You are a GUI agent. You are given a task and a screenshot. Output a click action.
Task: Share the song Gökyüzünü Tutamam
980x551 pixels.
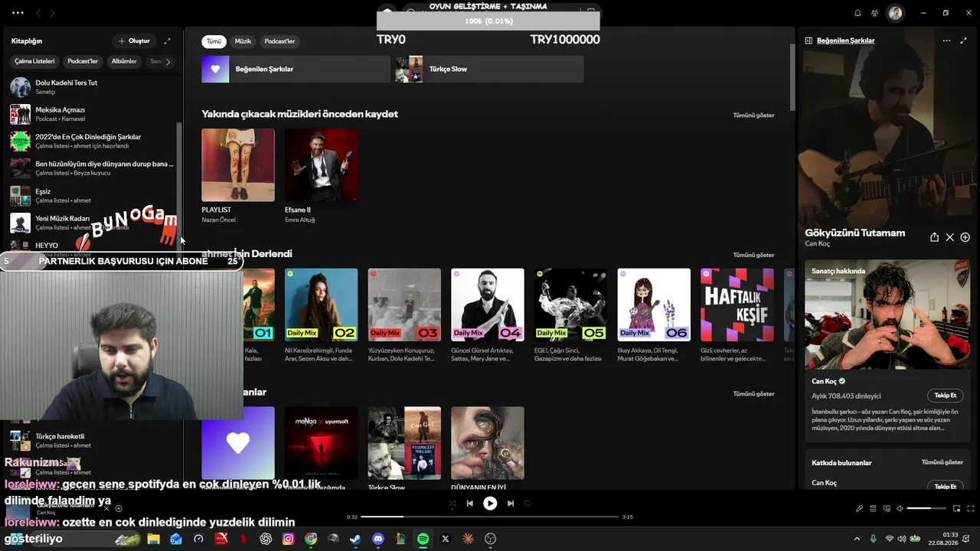tap(934, 237)
